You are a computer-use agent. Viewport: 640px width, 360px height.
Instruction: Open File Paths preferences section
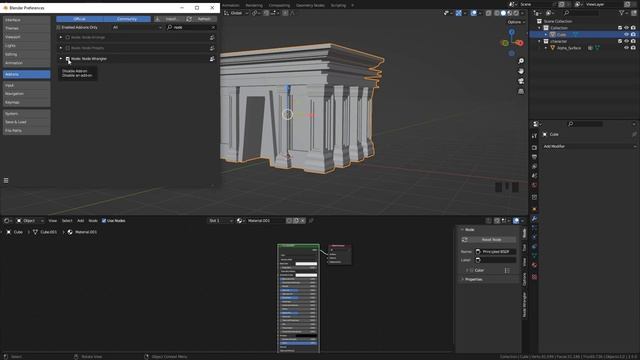27,131
